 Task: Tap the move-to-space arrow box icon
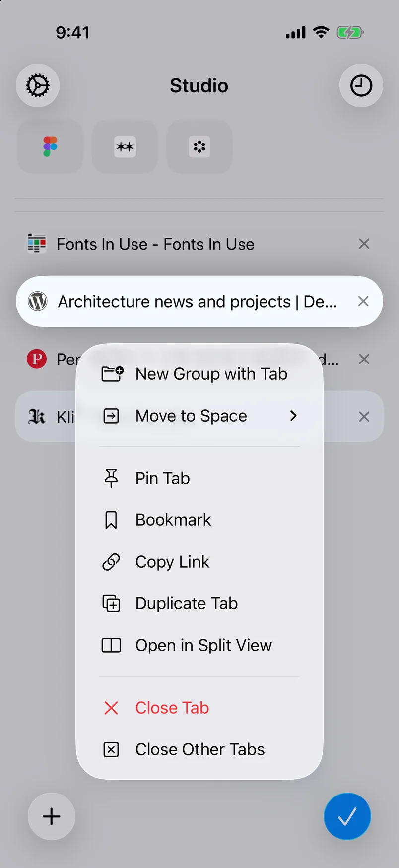(x=111, y=416)
